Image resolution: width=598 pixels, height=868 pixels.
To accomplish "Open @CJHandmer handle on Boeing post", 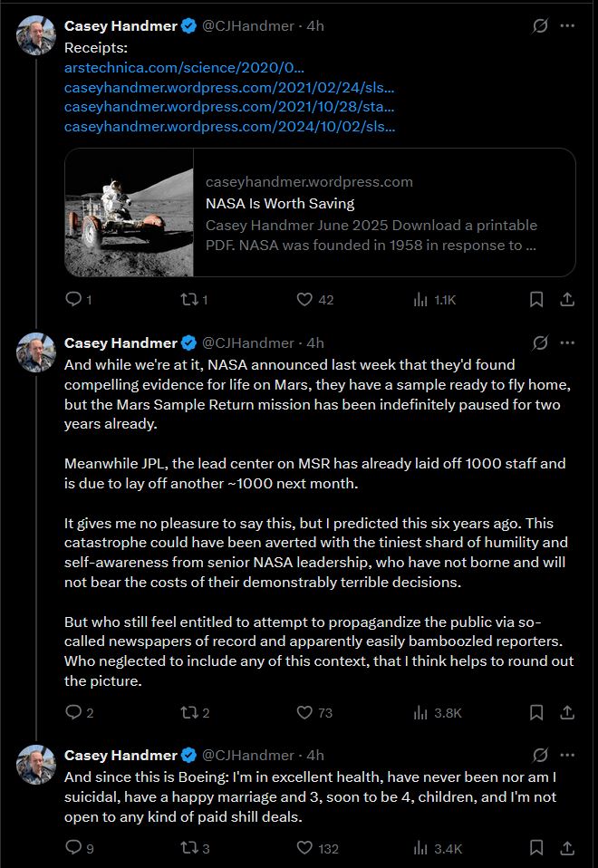I will [x=247, y=755].
